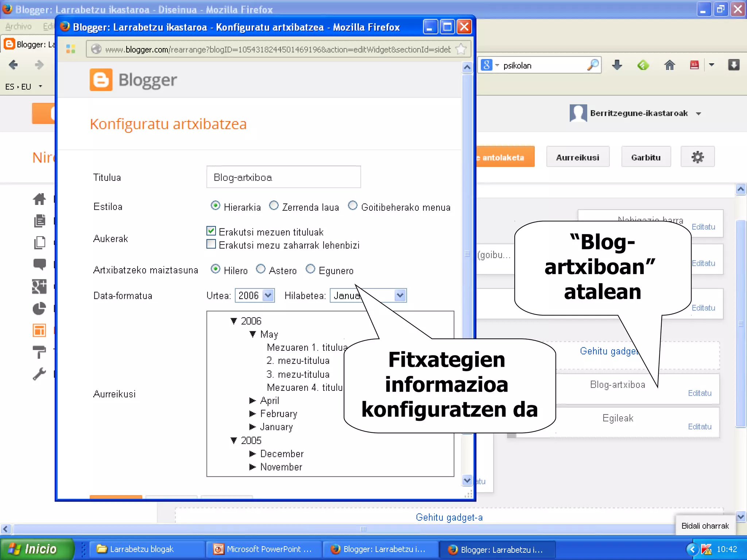Image resolution: width=747 pixels, height=560 pixels.
Task: Uncheck Erakutsi mezuen tituluak checkbox
Action: [x=211, y=231]
